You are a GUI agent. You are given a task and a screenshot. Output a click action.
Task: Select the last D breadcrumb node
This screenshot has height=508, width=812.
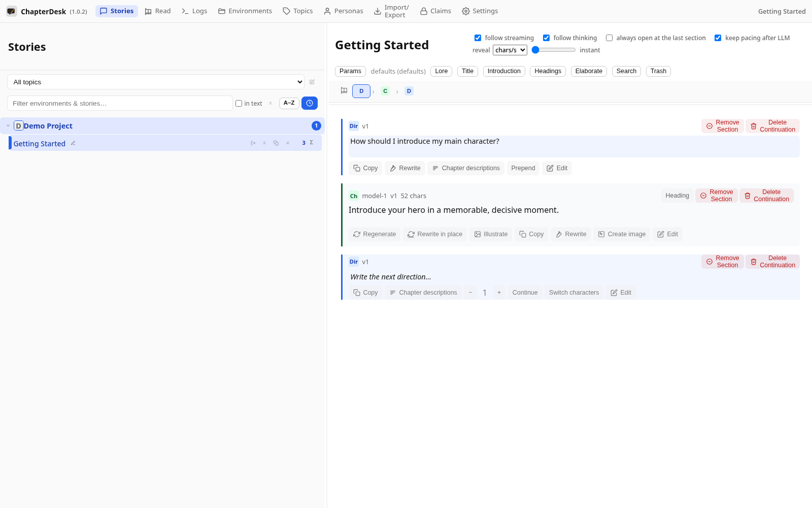(409, 91)
